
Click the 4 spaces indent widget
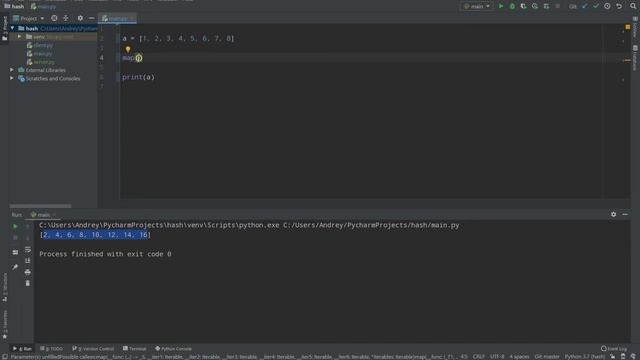pyautogui.click(x=519, y=356)
